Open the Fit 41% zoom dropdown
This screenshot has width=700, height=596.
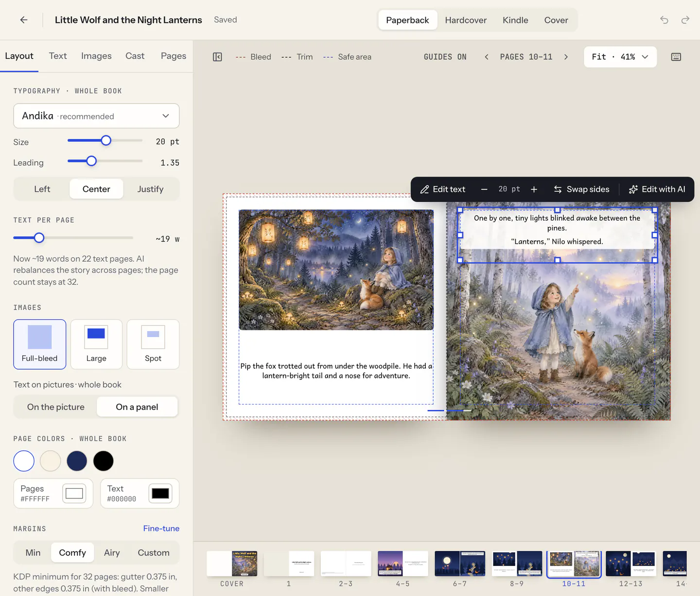pos(620,57)
